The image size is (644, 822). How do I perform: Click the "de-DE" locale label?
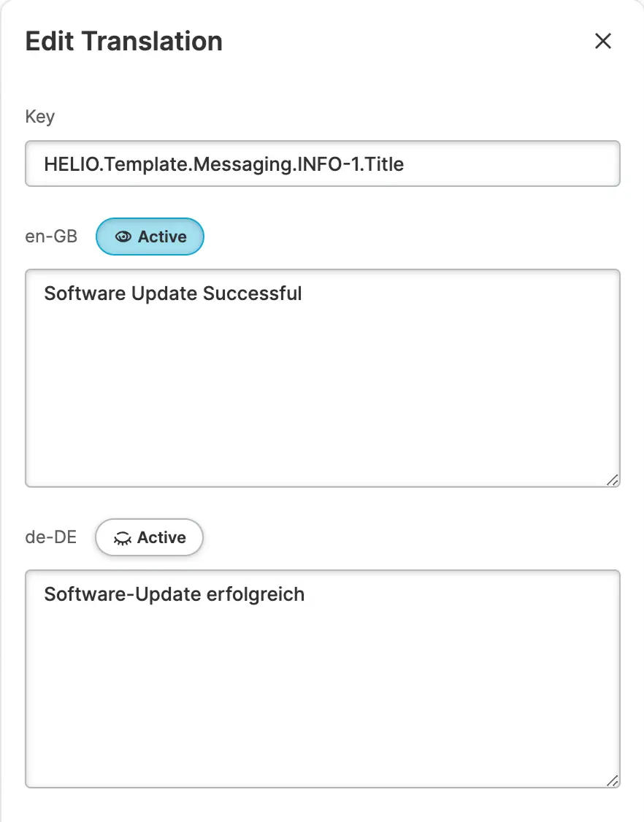click(51, 538)
